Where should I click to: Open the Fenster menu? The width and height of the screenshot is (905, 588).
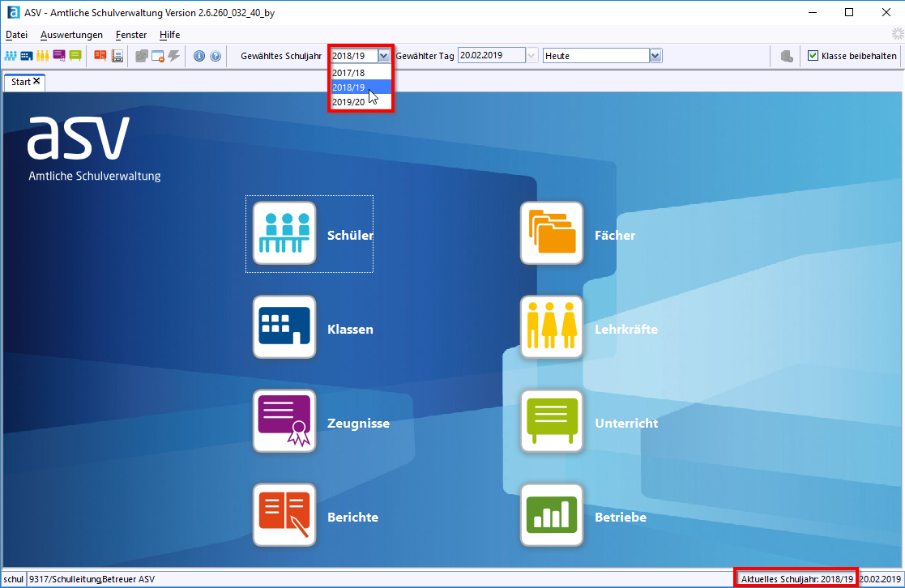point(131,35)
